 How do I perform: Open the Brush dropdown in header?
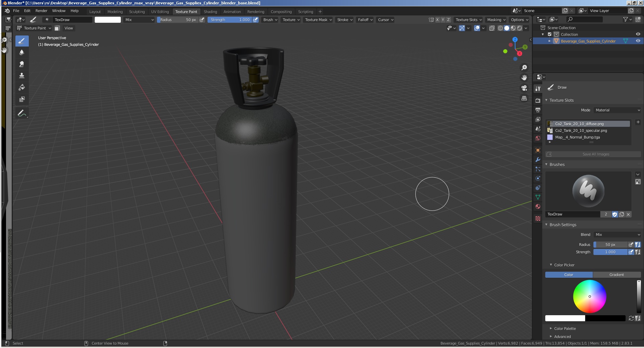270,20
